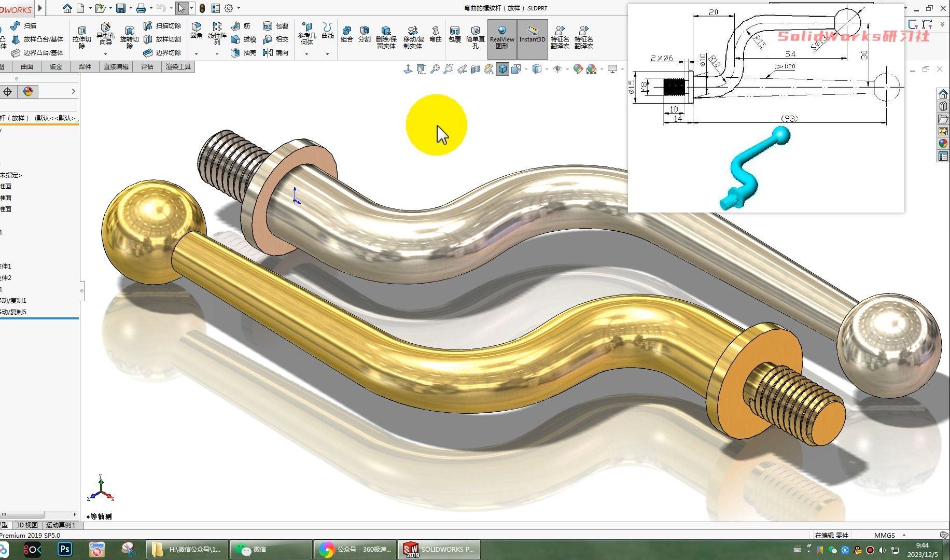This screenshot has height=560, width=950.
Task: Toggle the shaded-with-edges display style button
Action: (502, 69)
